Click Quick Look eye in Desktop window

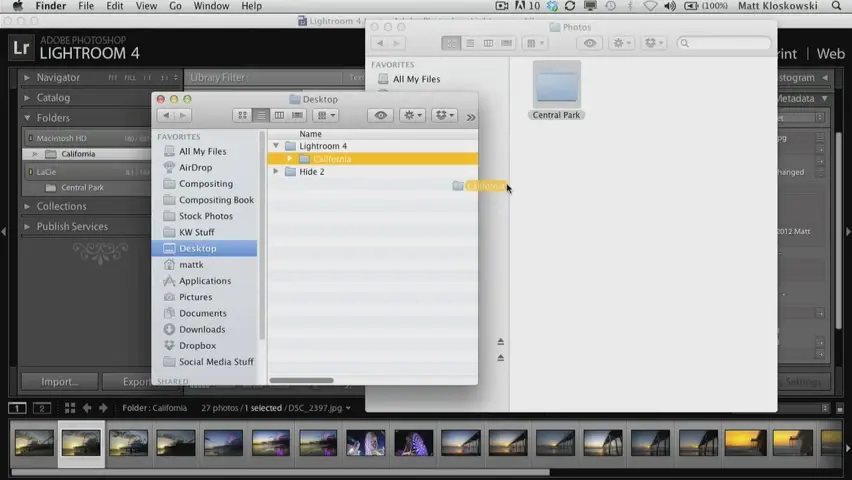pyautogui.click(x=380, y=115)
